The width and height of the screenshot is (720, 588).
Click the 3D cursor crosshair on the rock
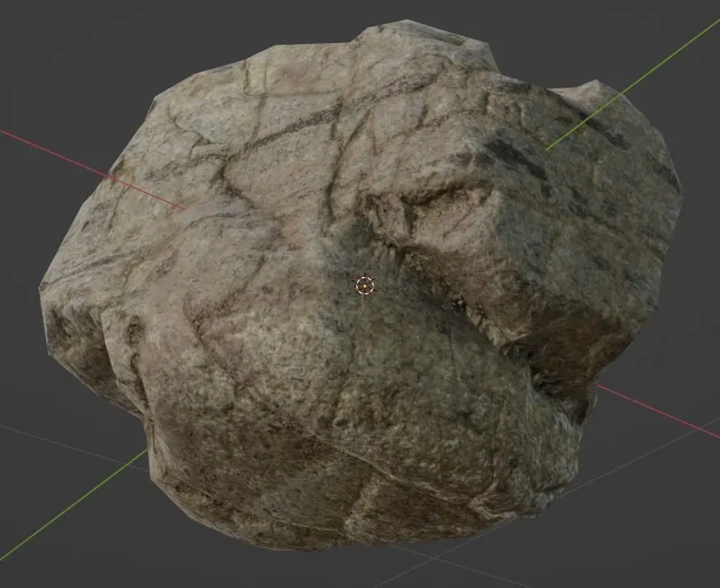click(365, 285)
